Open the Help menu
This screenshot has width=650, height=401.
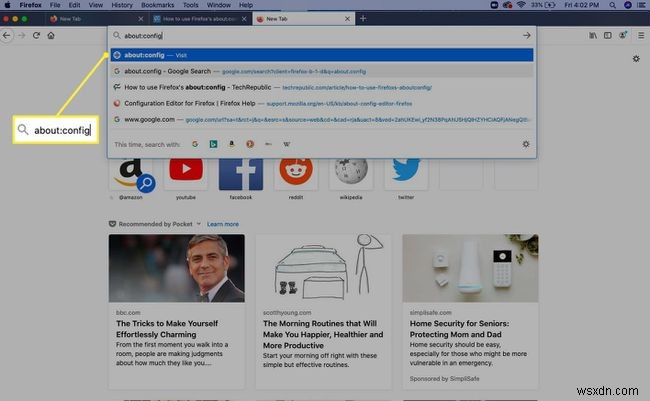[246, 5]
